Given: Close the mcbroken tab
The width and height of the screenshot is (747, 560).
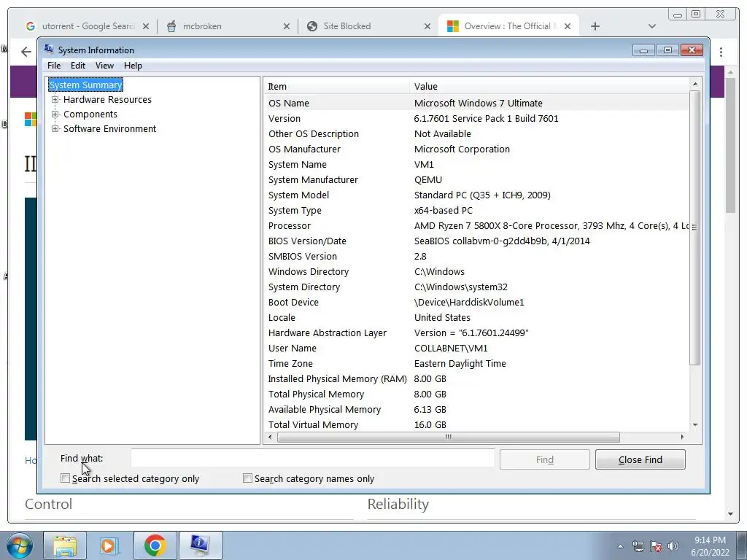Looking at the screenshot, I should pos(286,26).
